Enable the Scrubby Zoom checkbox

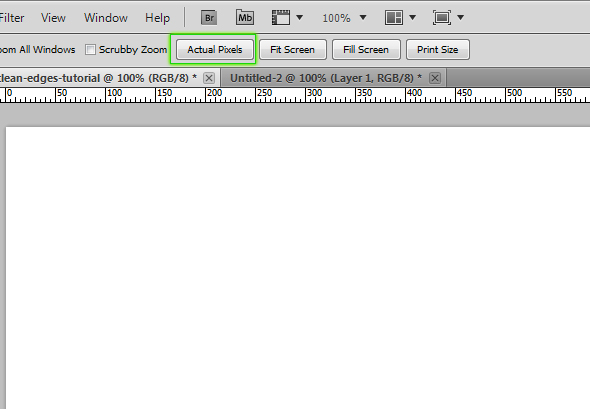coord(90,49)
